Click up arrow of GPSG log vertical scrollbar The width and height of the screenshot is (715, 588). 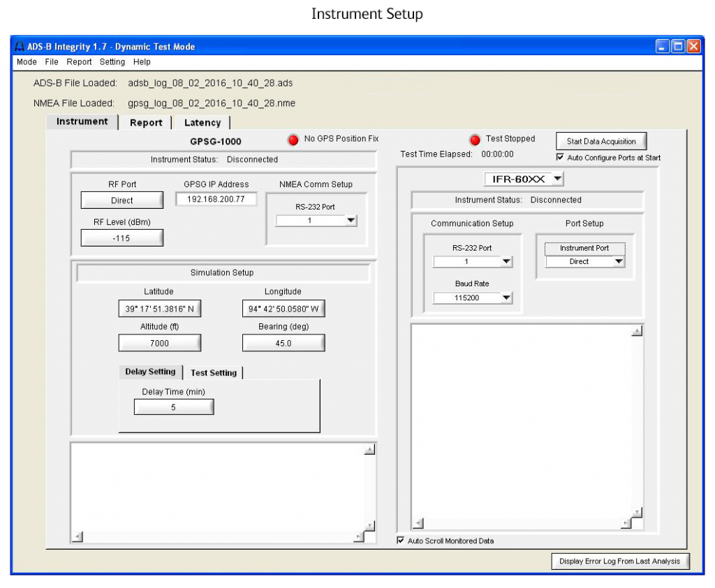point(370,450)
